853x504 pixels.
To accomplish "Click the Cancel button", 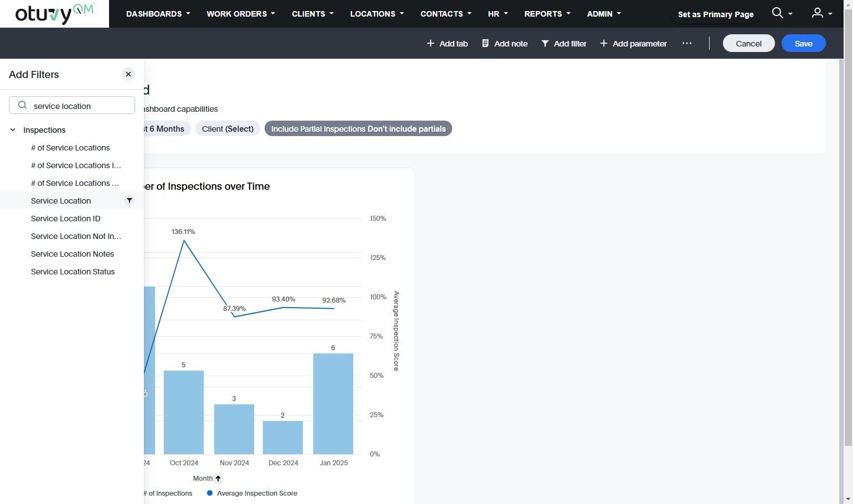I will [x=748, y=43].
